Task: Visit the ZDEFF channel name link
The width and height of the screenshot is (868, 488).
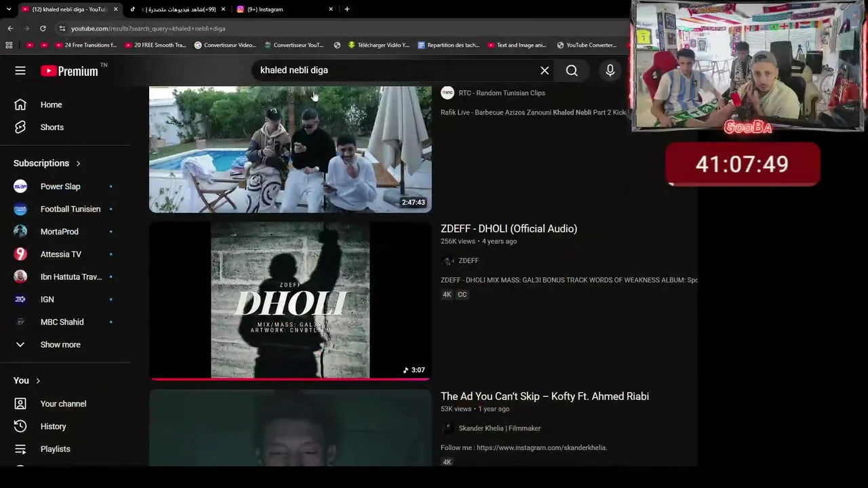Action: coord(469,260)
